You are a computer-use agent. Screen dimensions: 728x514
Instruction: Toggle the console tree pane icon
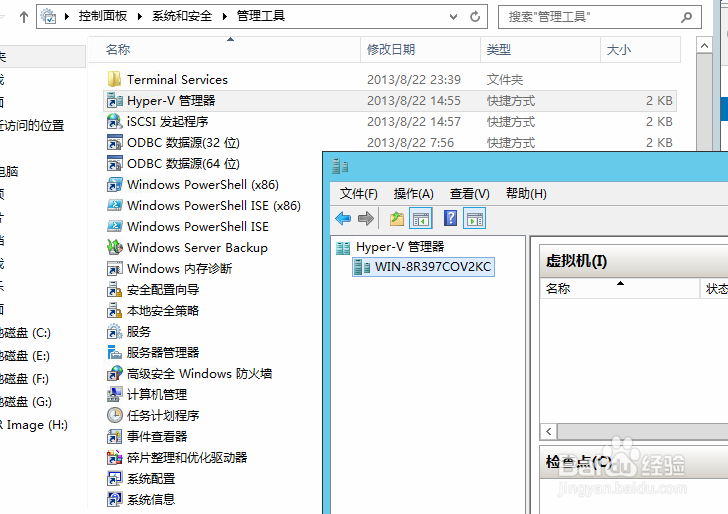(x=421, y=218)
